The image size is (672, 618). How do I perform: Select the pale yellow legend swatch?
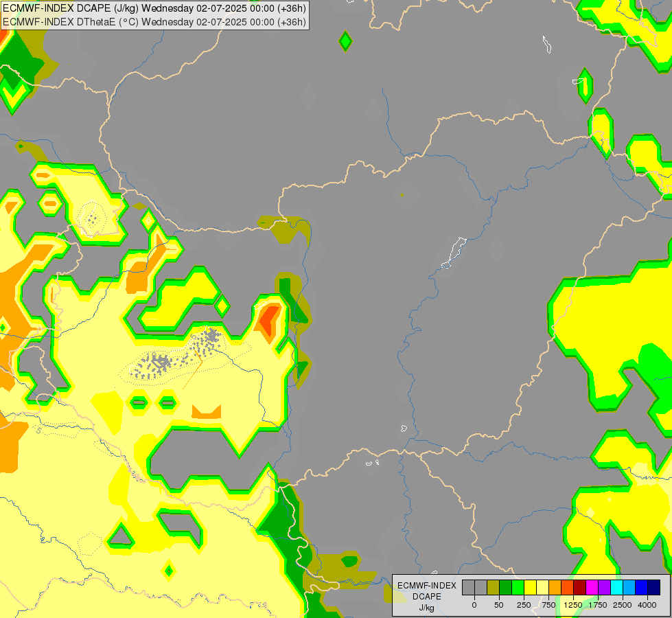[x=542, y=588]
